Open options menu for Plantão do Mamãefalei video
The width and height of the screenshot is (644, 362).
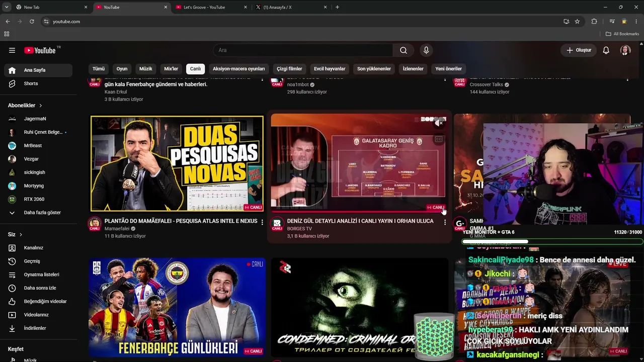pos(262,222)
